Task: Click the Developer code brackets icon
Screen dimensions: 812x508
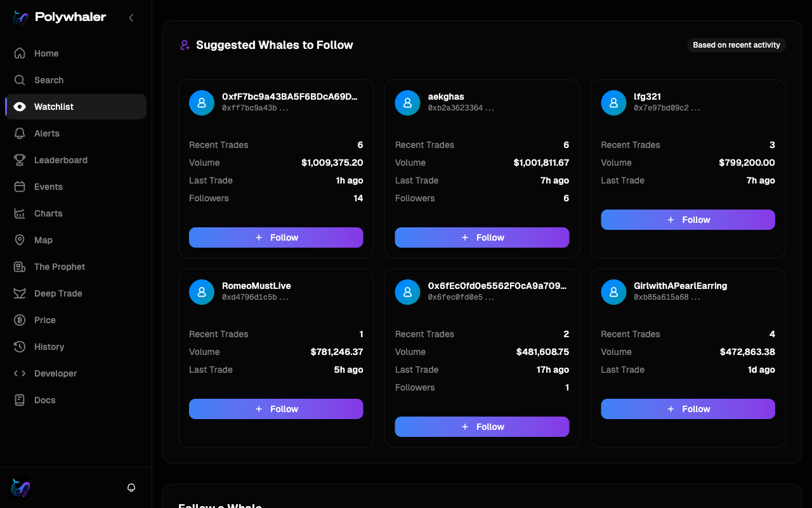Action: (x=20, y=373)
